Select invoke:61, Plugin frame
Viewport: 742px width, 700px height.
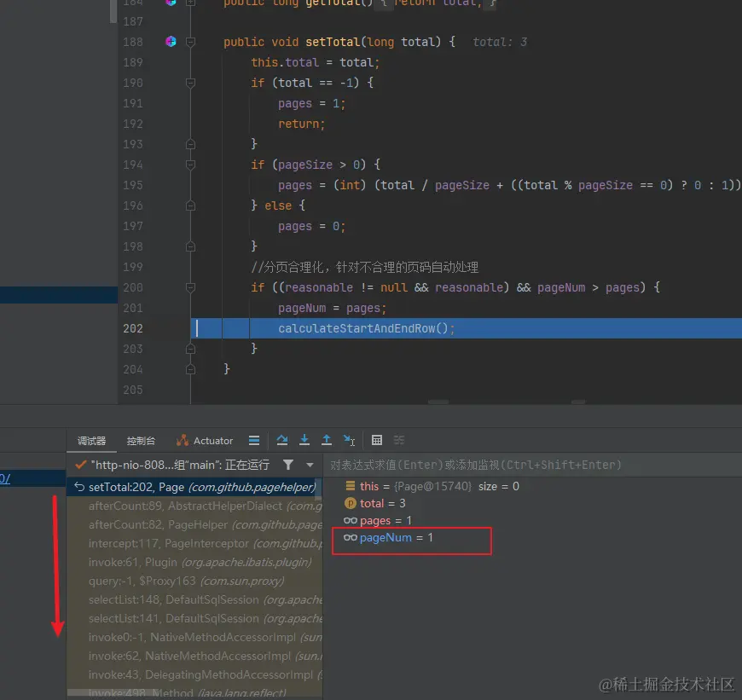coord(194,562)
